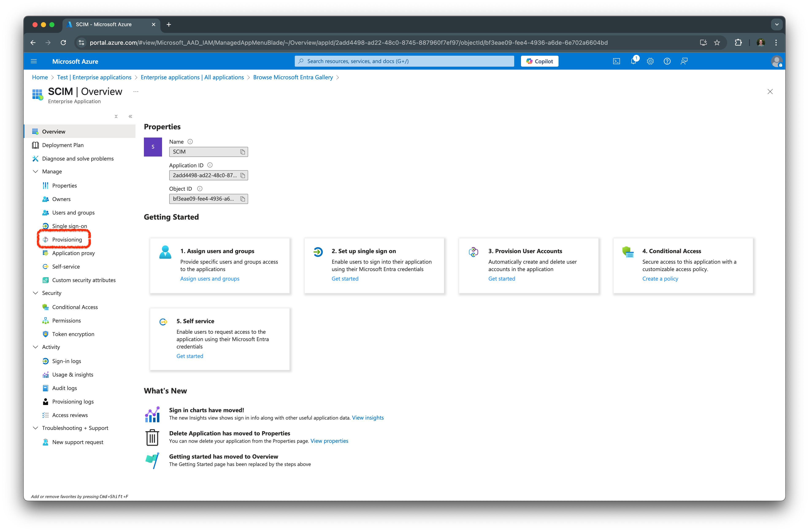Viewport: 809px width, 532px height.
Task: Select Single sign-on in the sidebar
Action: click(x=69, y=226)
